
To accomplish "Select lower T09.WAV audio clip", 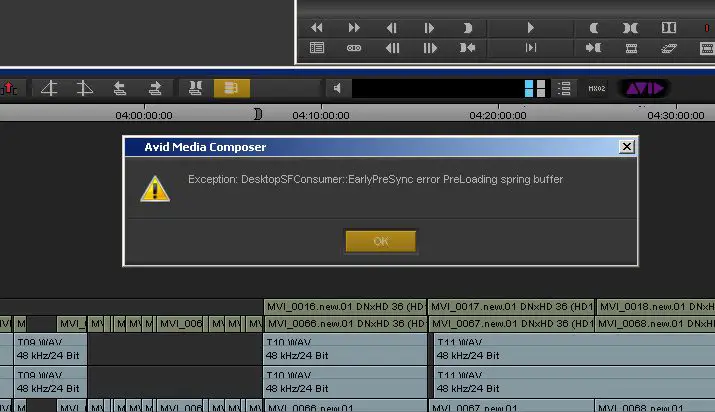I will (50, 382).
